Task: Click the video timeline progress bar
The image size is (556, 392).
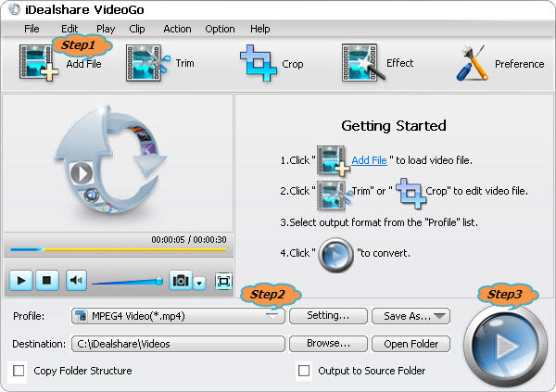Action: coord(119,249)
